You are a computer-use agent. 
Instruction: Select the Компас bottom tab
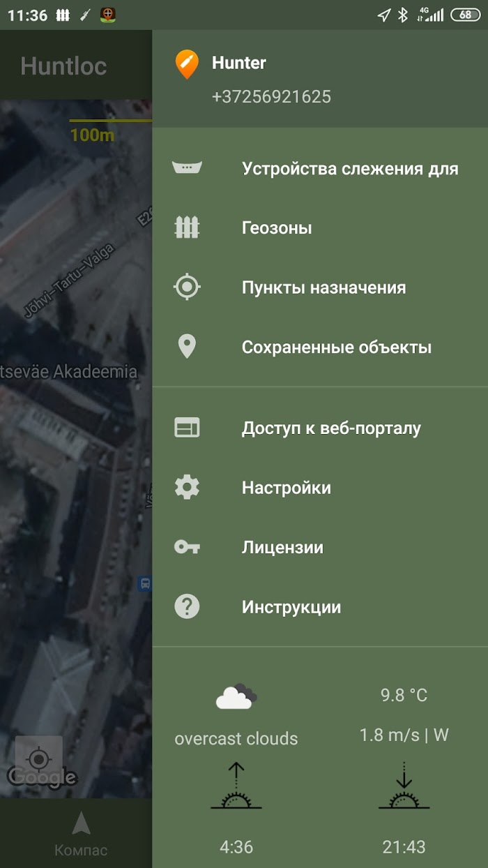tap(82, 833)
